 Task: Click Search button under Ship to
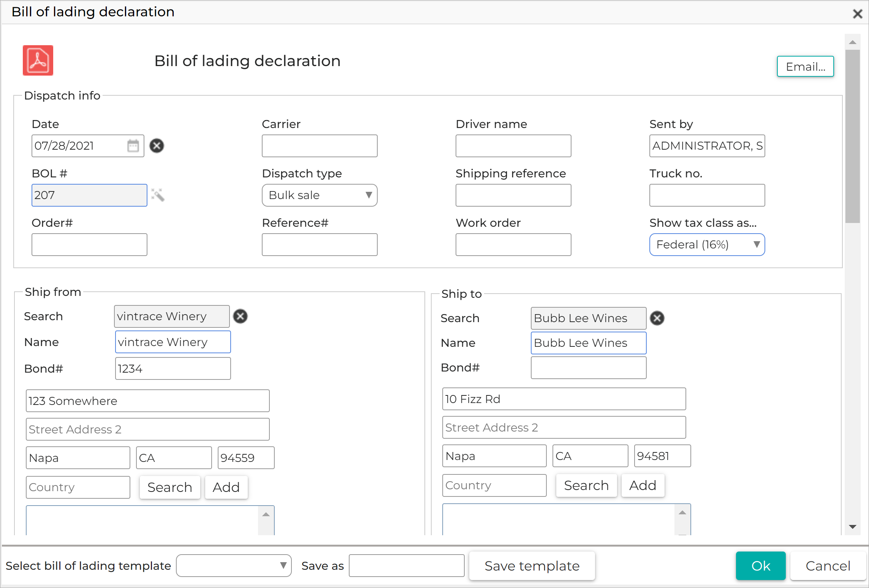coord(586,485)
